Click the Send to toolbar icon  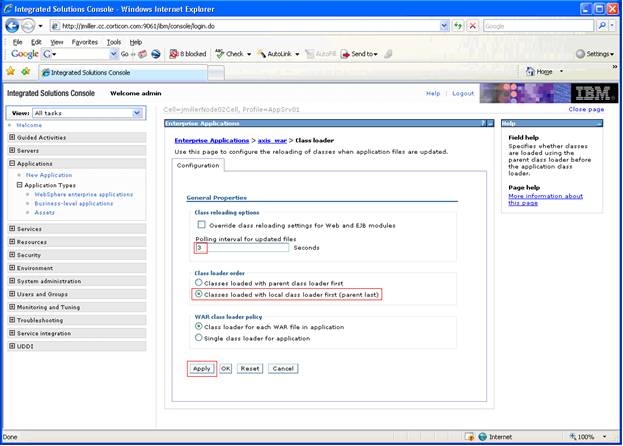345,54
